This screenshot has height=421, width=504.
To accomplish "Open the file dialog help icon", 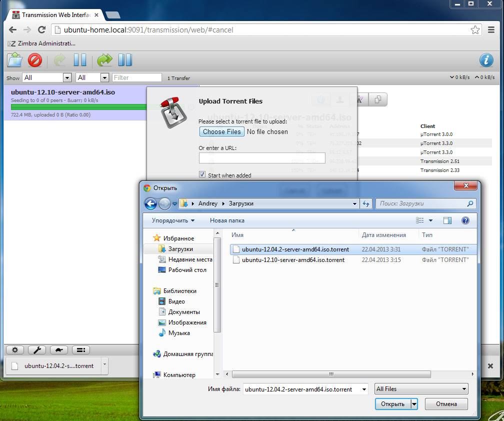I will [465, 220].
